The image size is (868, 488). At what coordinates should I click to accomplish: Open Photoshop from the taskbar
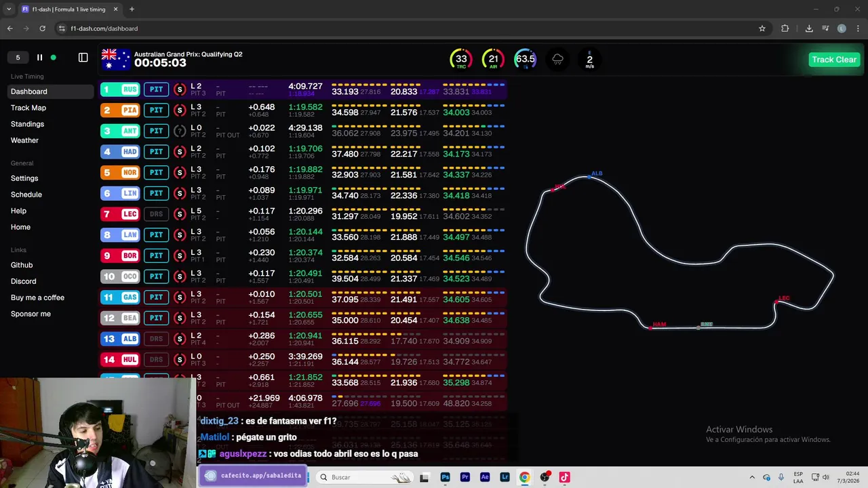[445, 477]
